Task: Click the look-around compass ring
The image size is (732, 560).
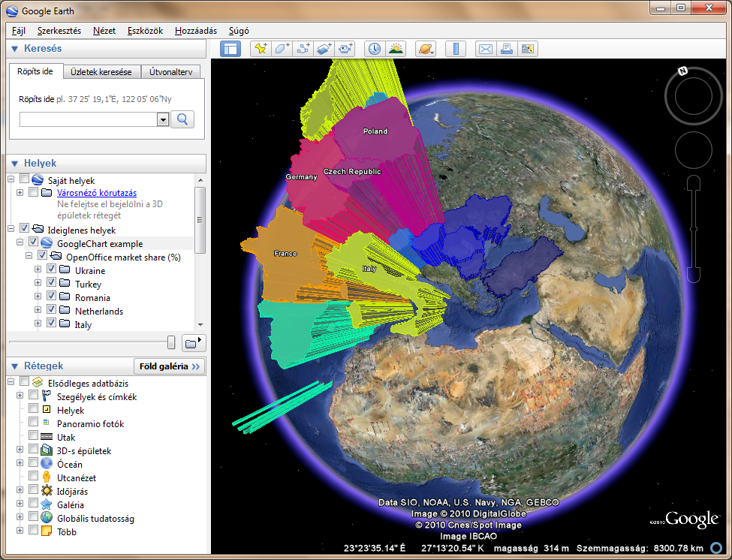Action: 693,96
